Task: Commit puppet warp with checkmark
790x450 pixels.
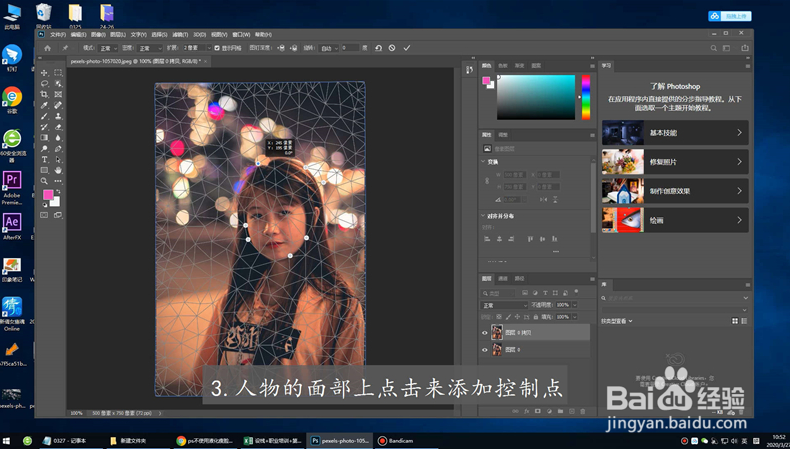Action: [x=407, y=48]
